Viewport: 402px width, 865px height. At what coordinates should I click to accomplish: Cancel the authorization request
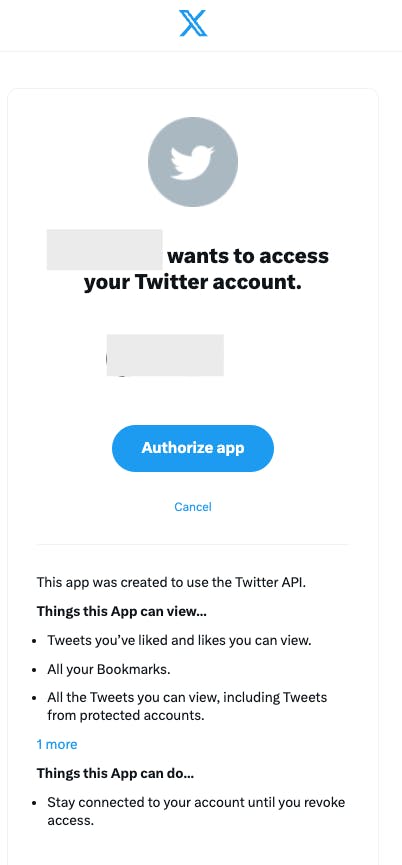coord(193,506)
